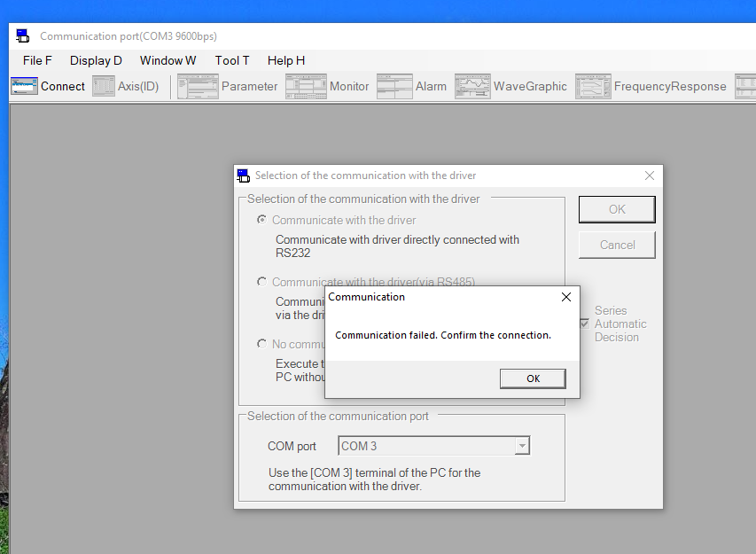Expand the COM port dropdown arrow

coord(522,446)
